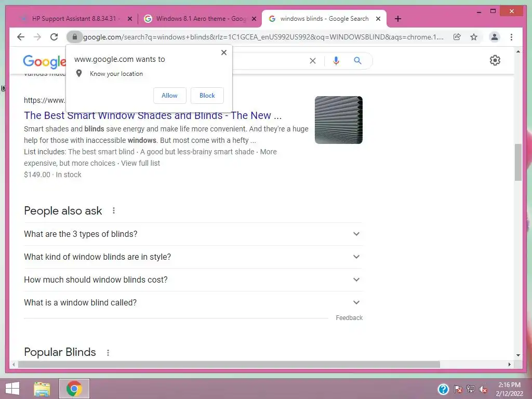The width and height of the screenshot is (532, 399).
Task: Select the windows blinds Google Search tab
Action: point(324,19)
